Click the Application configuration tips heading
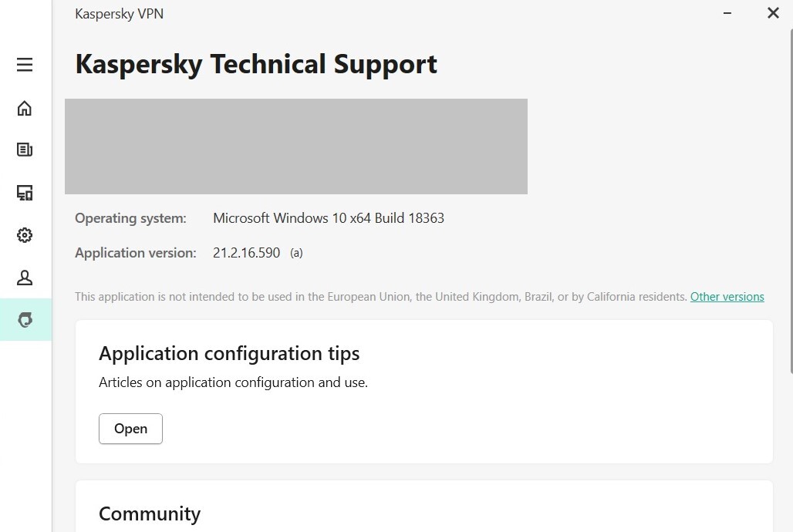The height and width of the screenshot is (532, 793). 229,354
